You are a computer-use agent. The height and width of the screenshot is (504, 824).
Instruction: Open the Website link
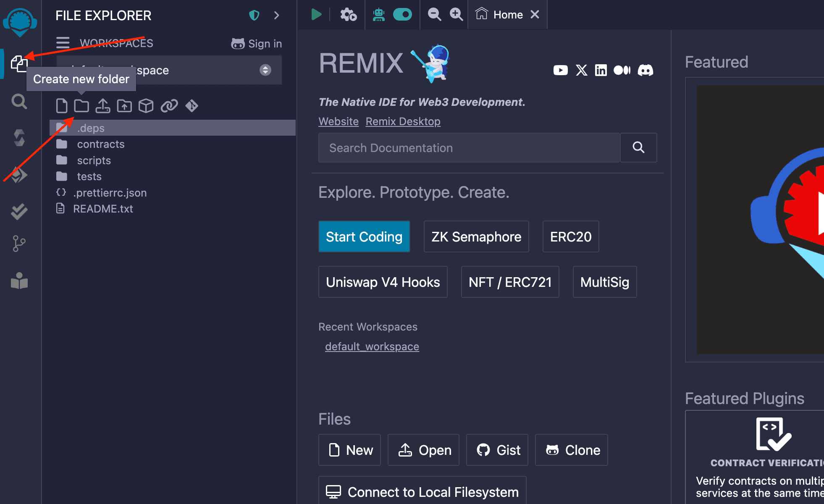point(339,121)
